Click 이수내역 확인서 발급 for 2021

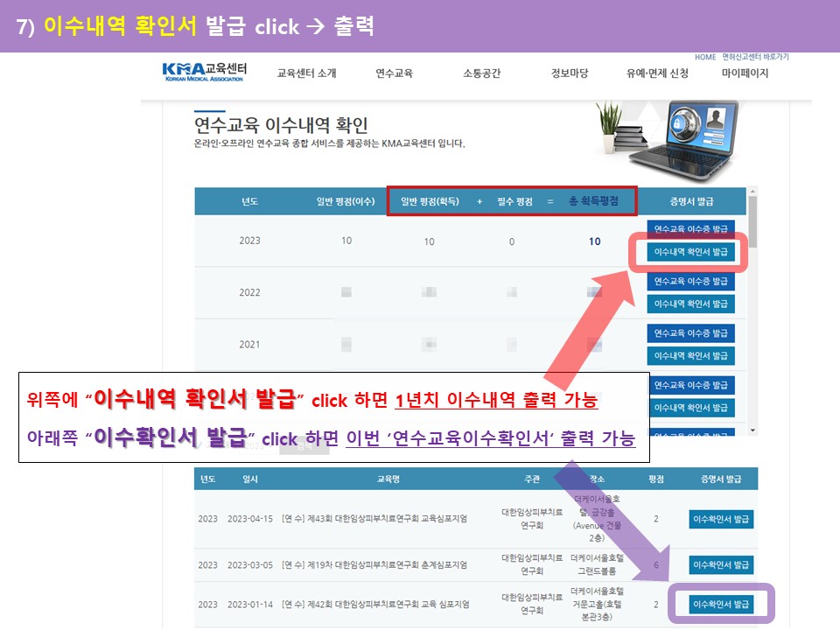click(x=691, y=356)
